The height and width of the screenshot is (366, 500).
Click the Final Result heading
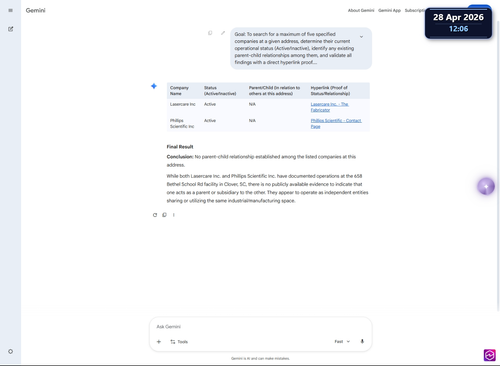tap(180, 147)
